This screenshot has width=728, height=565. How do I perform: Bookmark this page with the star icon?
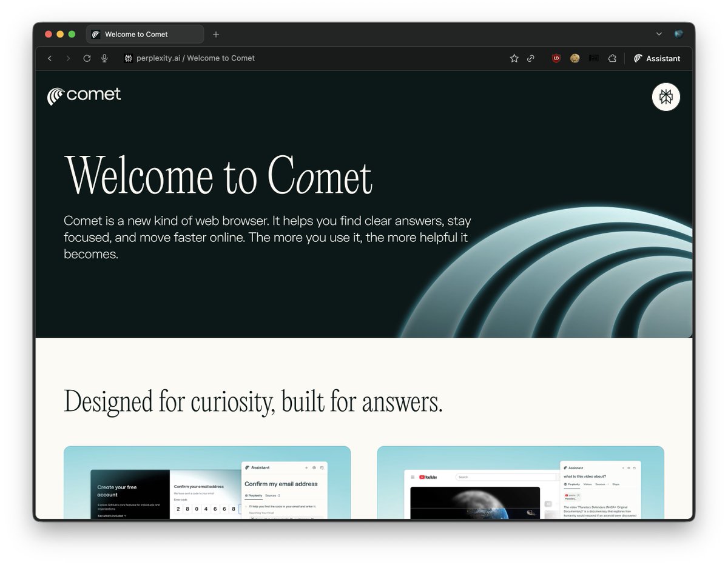514,58
